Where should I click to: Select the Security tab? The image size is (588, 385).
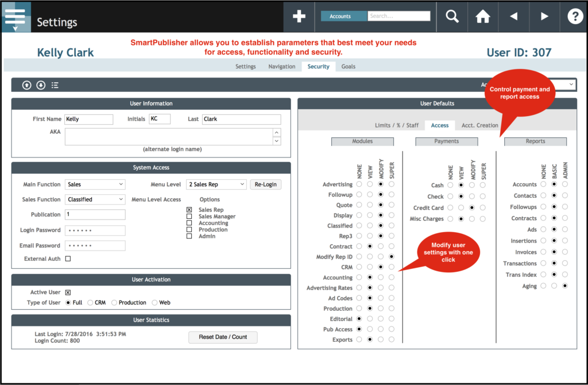click(x=318, y=67)
